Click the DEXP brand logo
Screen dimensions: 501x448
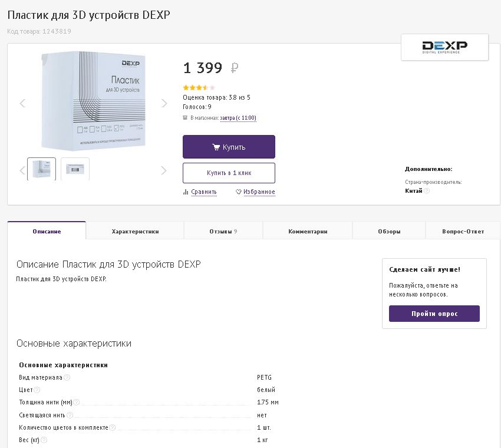(444, 47)
